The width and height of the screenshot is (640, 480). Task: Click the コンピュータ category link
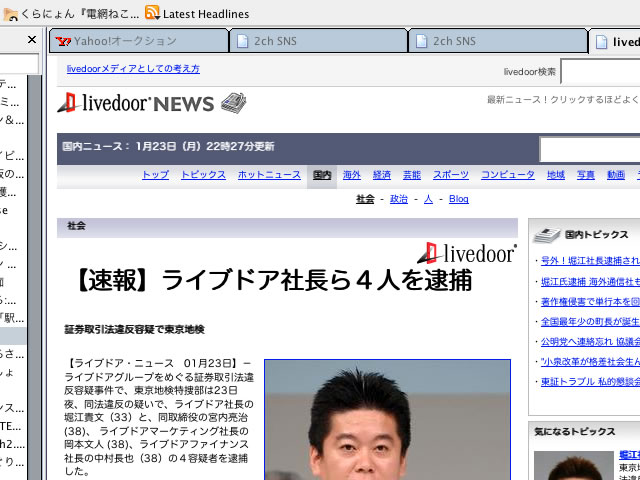click(507, 175)
